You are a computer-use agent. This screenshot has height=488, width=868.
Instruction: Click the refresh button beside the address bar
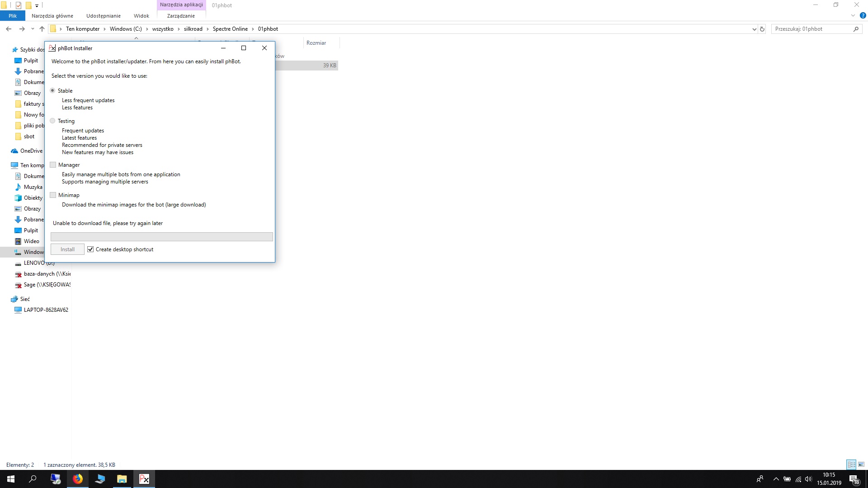pyautogui.click(x=762, y=29)
